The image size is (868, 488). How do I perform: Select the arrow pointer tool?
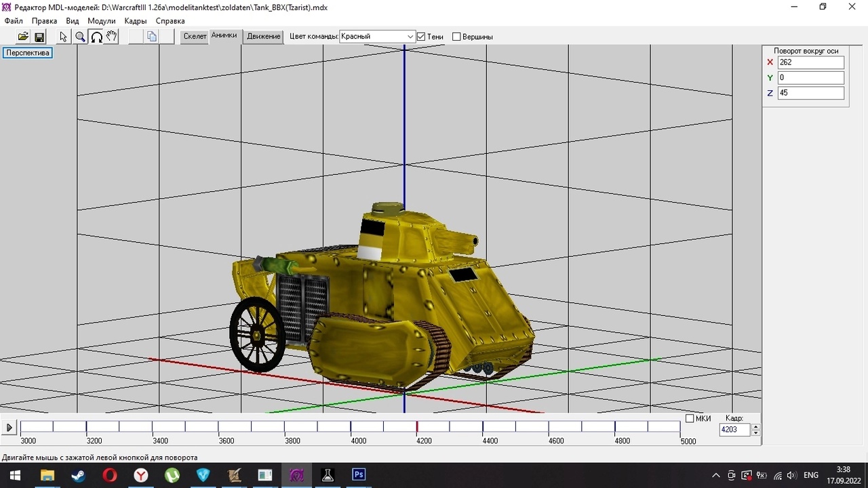(63, 37)
